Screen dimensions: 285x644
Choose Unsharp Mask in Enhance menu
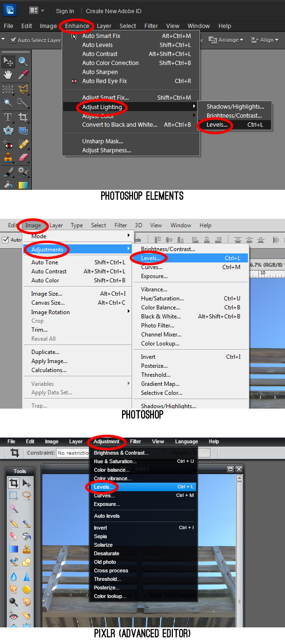[x=131, y=141]
